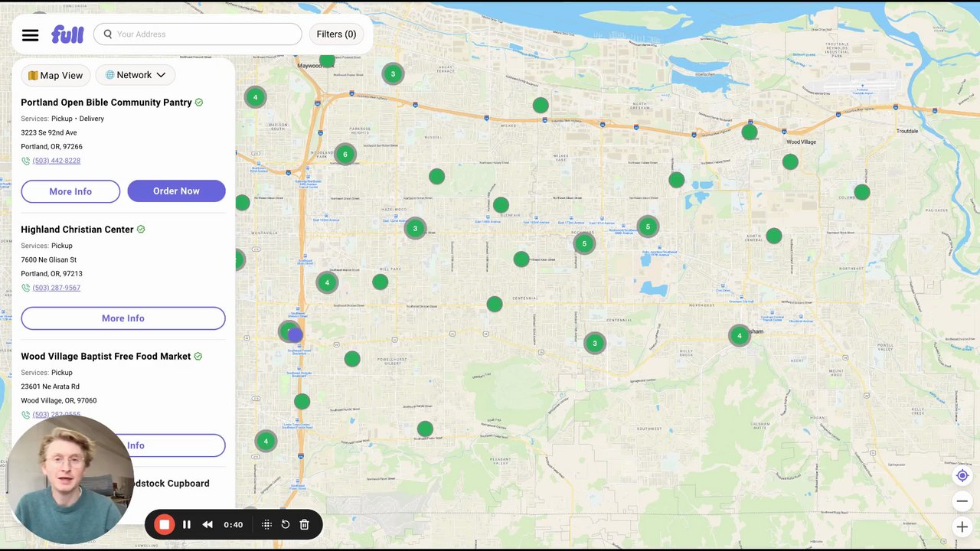Delete the recording with trash icon
The image size is (980, 551).
point(304,525)
